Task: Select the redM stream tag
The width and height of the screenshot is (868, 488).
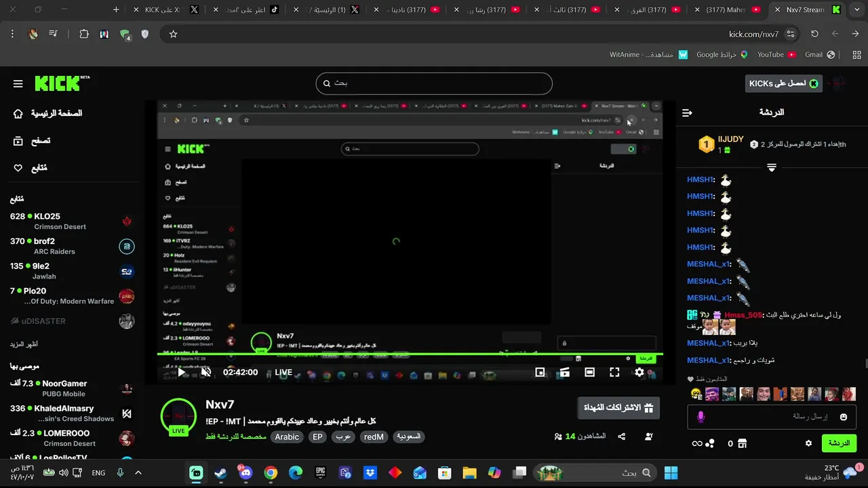Action: 374,437
